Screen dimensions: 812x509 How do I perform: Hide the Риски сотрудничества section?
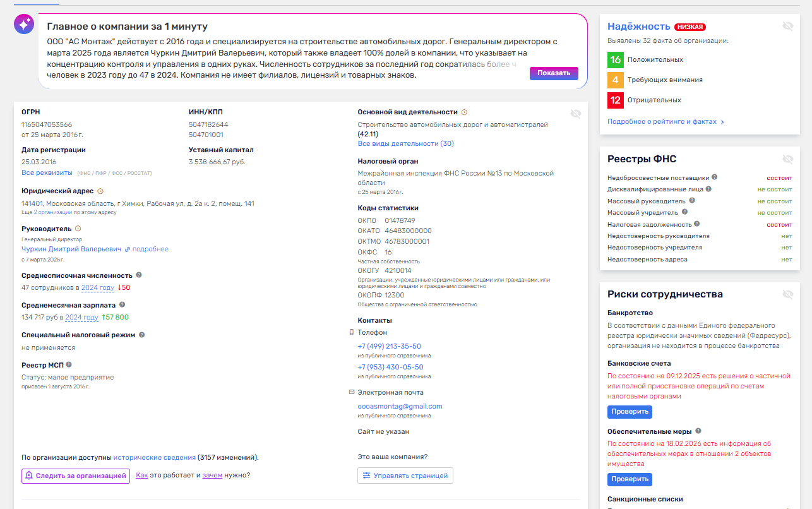787,294
